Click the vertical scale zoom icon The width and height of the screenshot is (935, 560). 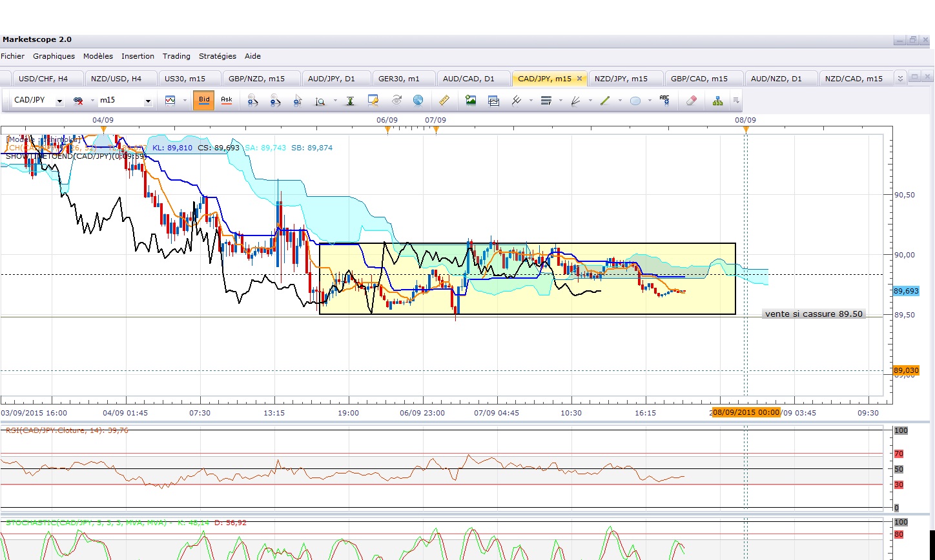(320, 101)
